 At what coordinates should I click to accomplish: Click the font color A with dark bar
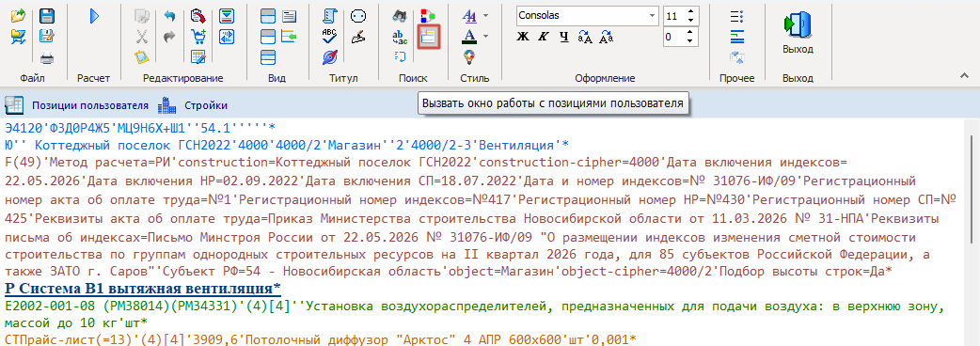tap(468, 37)
